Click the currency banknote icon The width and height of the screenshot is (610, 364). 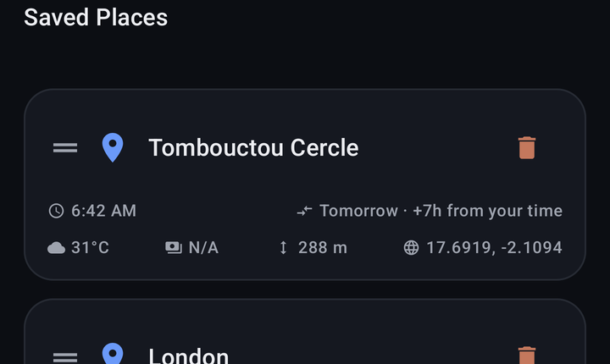point(174,248)
